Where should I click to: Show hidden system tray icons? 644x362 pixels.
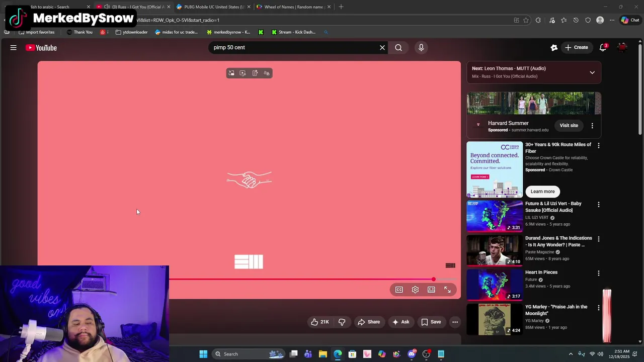[571, 354]
